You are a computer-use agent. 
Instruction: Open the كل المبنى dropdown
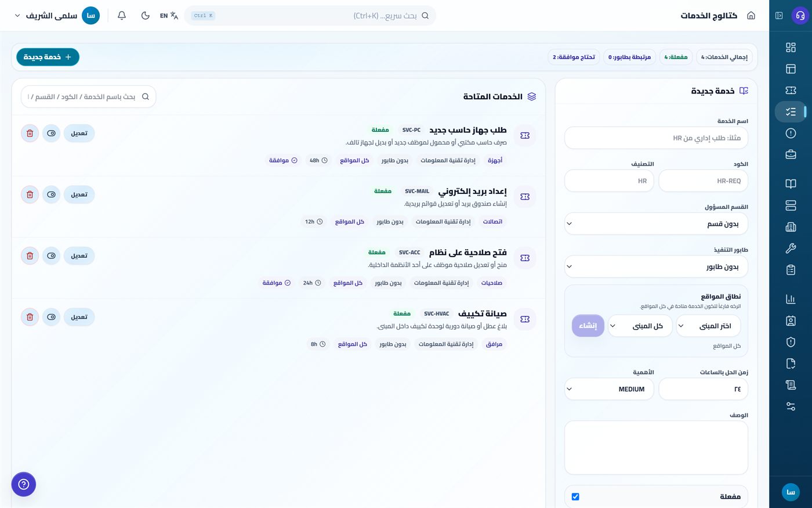pos(640,326)
